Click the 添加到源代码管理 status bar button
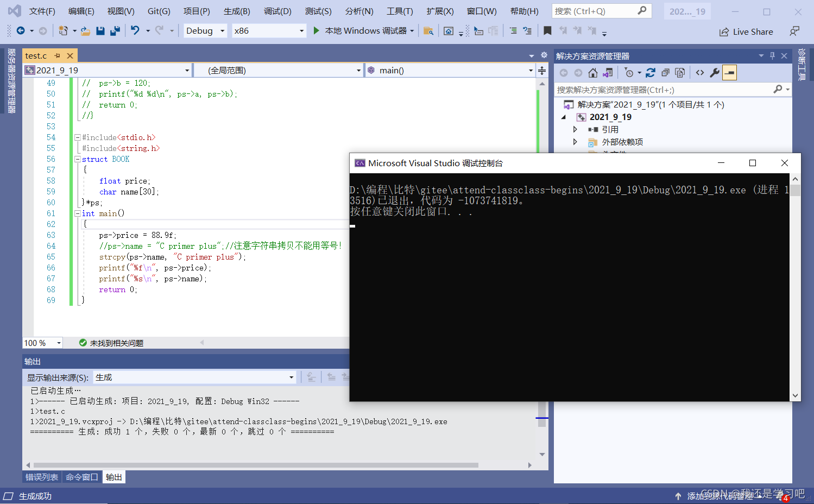The height and width of the screenshot is (504, 814). (721, 496)
